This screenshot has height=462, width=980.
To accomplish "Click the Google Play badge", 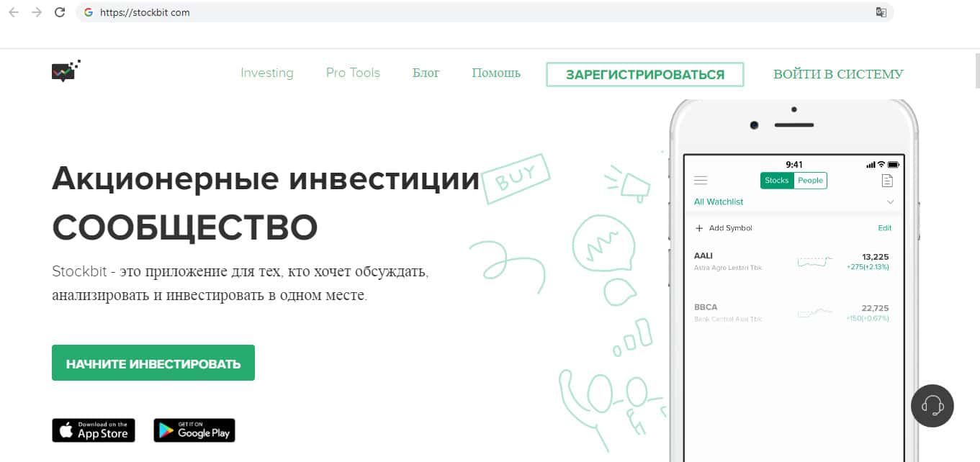I will [x=194, y=430].
